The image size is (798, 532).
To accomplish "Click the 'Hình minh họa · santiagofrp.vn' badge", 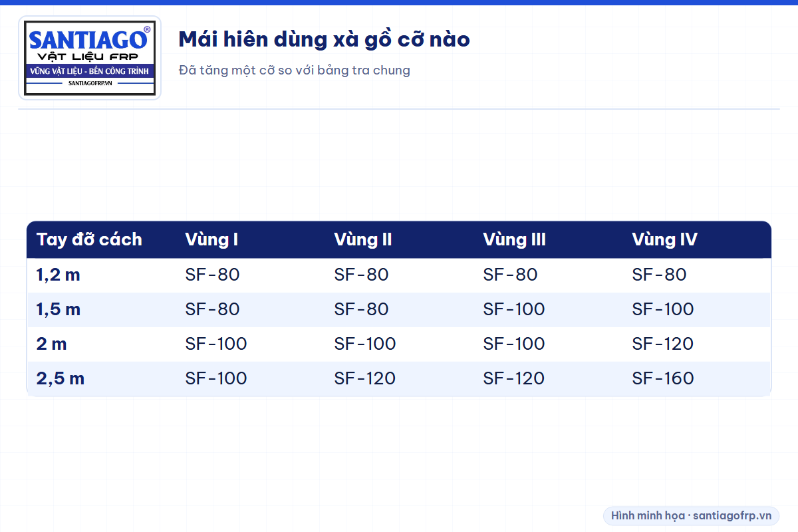I will (691, 515).
